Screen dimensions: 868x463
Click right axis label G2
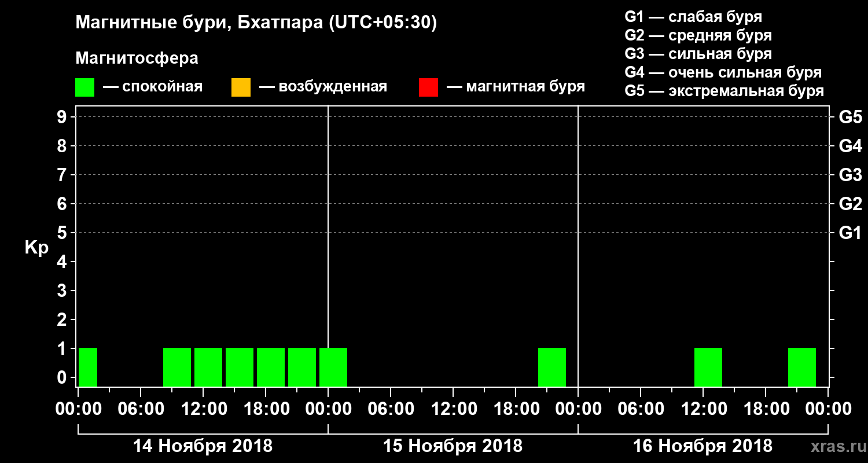click(x=850, y=204)
